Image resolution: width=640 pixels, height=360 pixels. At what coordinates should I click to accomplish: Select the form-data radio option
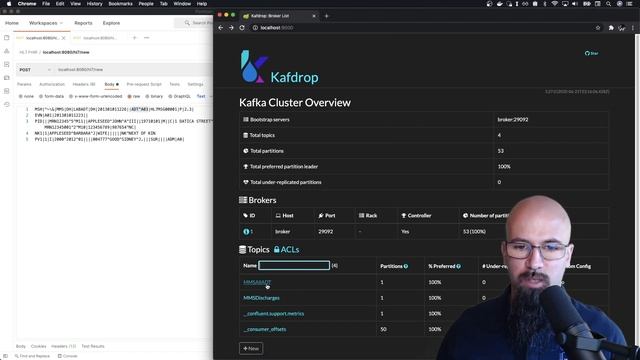51,96
